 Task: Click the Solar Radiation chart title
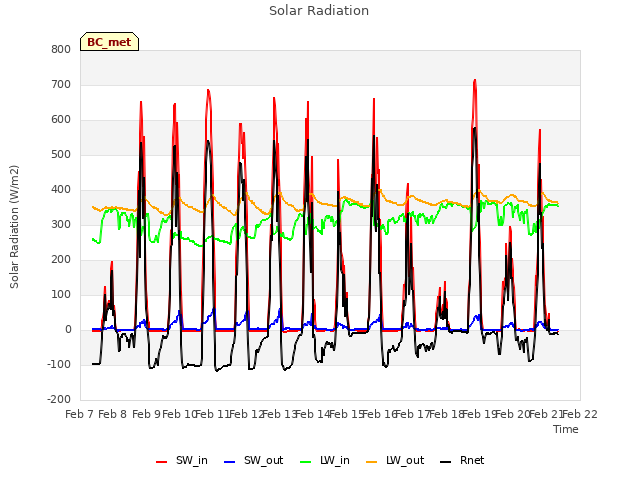pyautogui.click(x=319, y=11)
